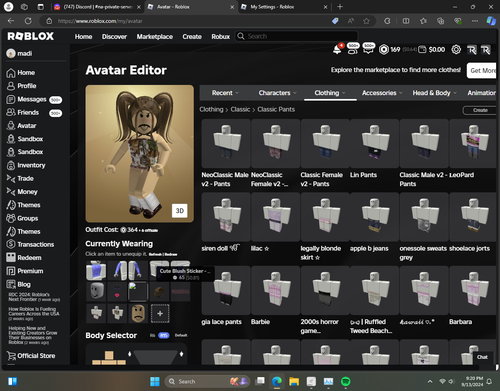Screen dimensions: 500x391
Task: Open the notifications bell
Action: pos(337,49)
